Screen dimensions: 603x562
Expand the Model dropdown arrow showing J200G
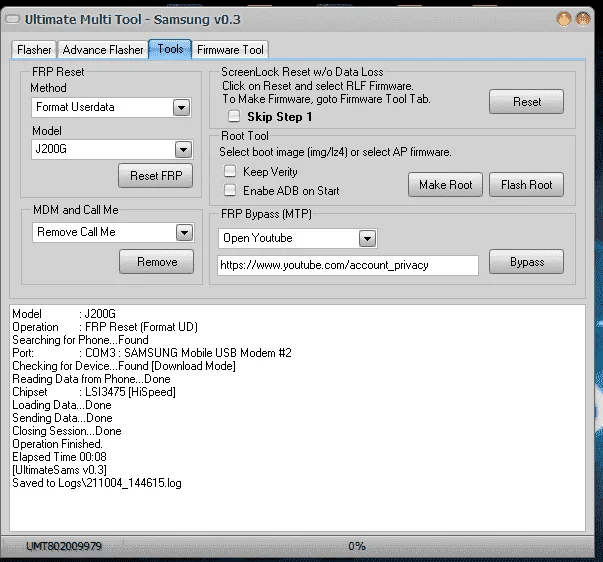click(x=183, y=149)
